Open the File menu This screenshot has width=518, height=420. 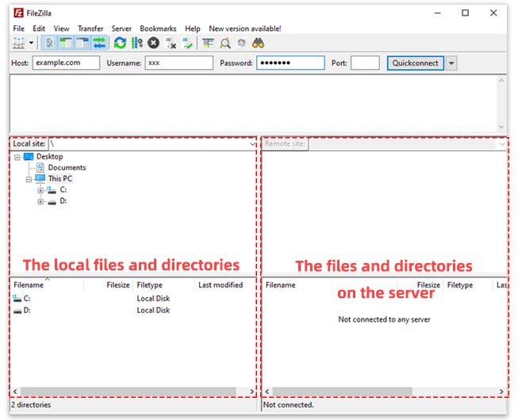18,29
